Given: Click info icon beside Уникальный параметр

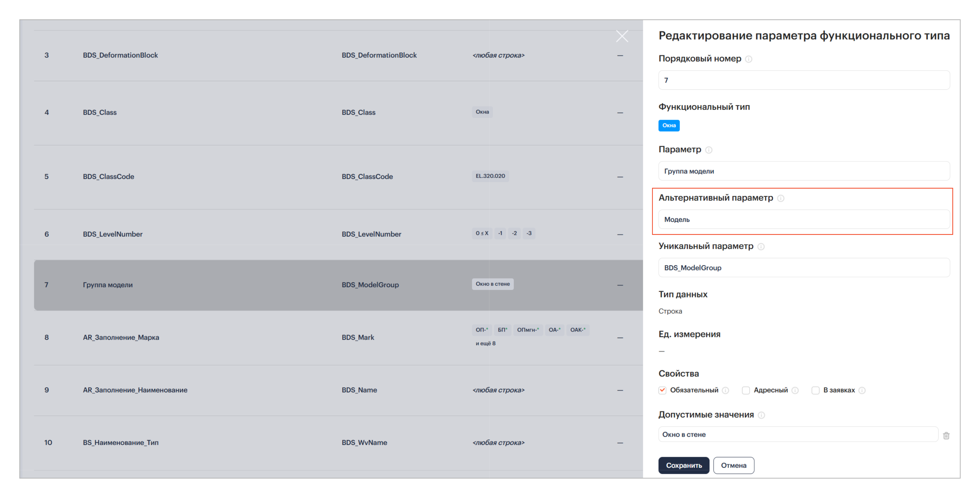Looking at the screenshot, I should tap(760, 246).
